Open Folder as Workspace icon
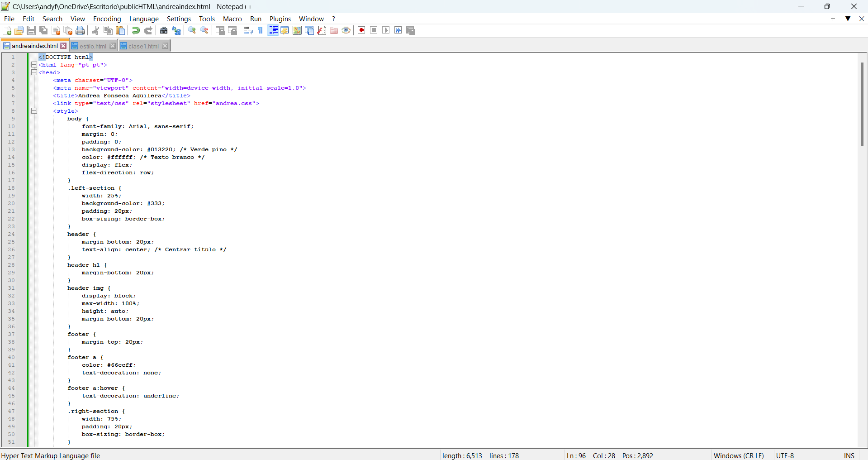This screenshot has height=460, width=868. coord(334,30)
